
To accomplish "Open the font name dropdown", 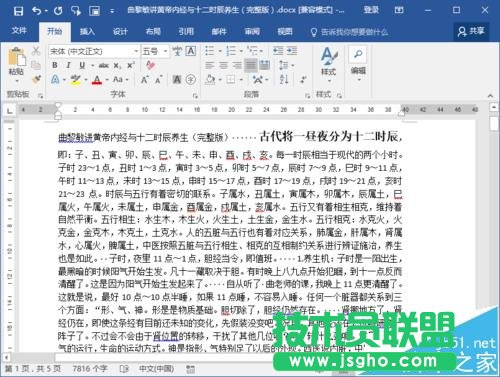I will coord(136,51).
